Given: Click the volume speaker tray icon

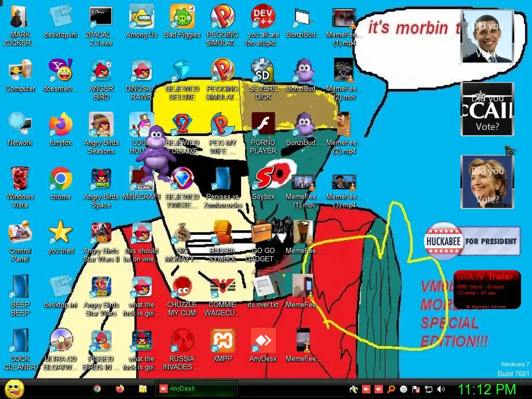Looking at the screenshot, I should click(x=441, y=389).
